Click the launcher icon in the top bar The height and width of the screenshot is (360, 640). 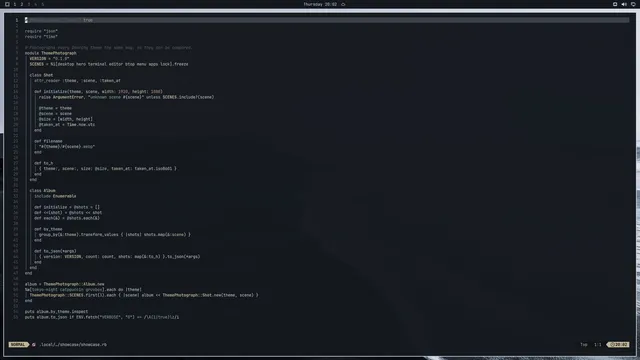(x=7, y=4)
